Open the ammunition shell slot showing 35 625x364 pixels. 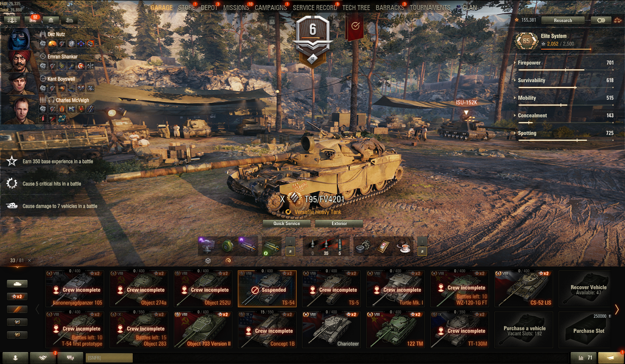[x=326, y=247]
